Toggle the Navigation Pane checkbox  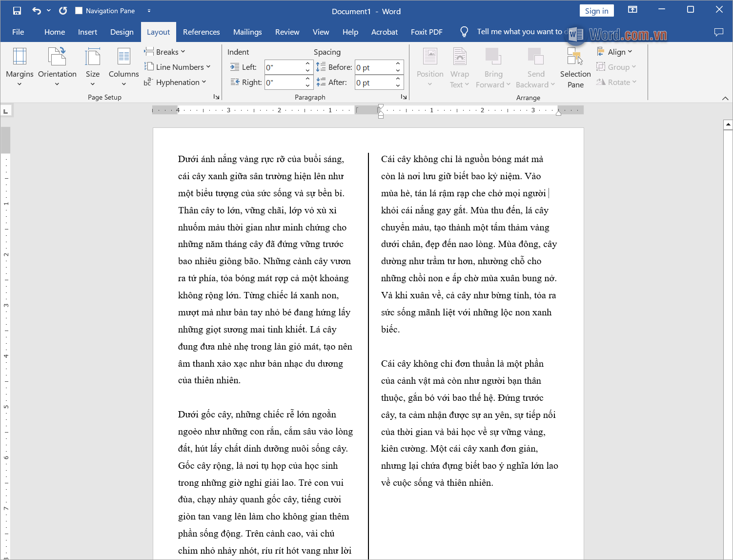point(79,11)
